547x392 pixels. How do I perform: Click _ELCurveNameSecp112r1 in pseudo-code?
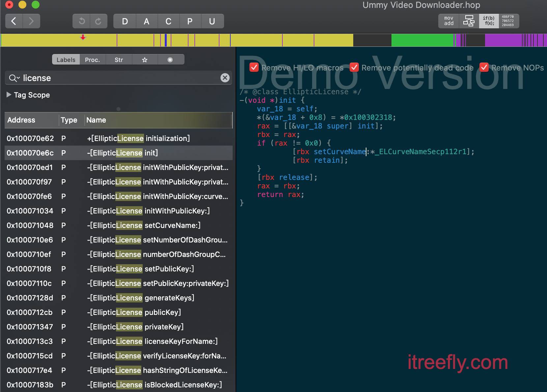[421, 152]
